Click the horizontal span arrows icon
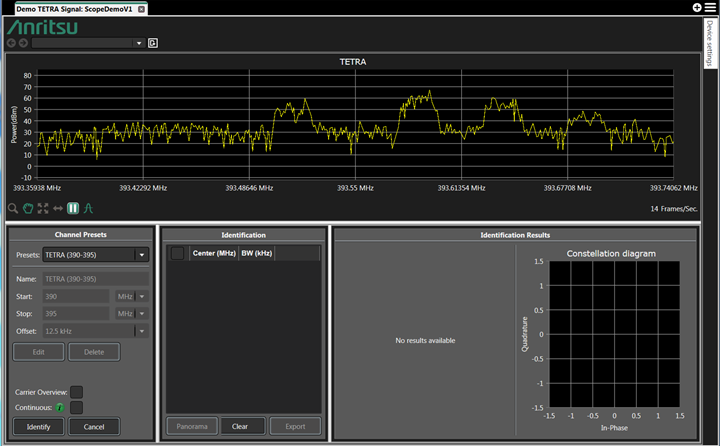 tap(58, 209)
